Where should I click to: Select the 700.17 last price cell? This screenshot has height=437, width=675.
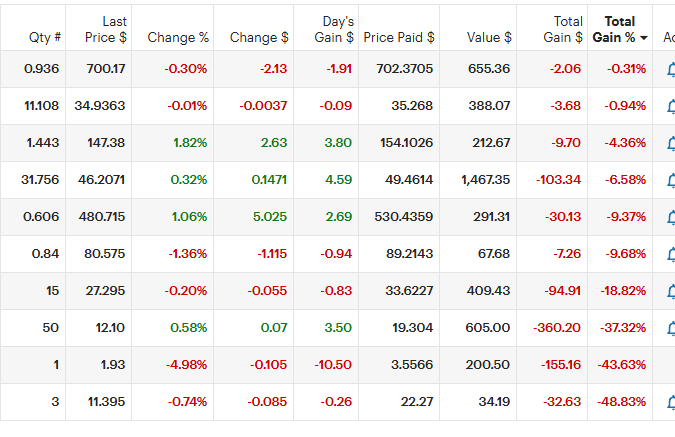point(99,69)
